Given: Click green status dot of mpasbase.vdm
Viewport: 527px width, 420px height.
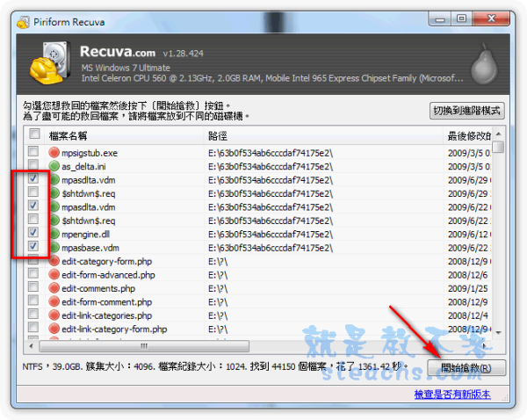Looking at the screenshot, I should coord(54,247).
